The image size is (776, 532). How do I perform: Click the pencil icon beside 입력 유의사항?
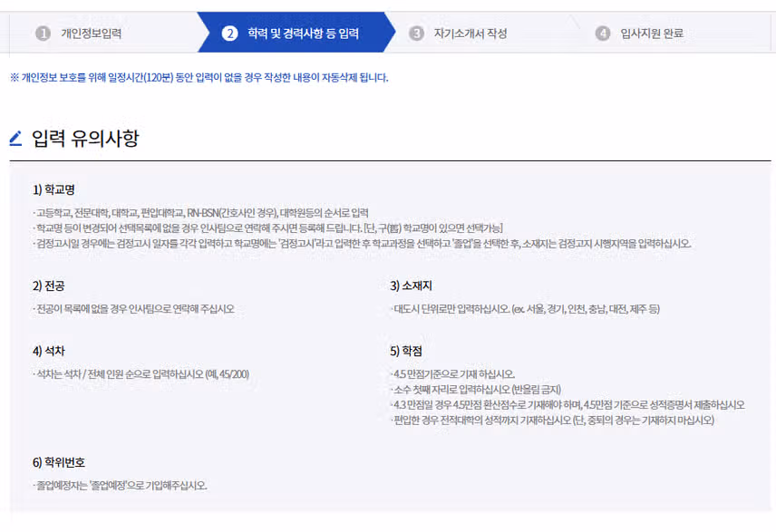pyautogui.click(x=16, y=138)
